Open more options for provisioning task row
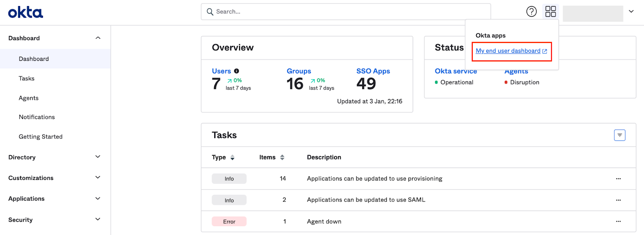Viewport: 644px width, 235px height. pyautogui.click(x=618, y=179)
